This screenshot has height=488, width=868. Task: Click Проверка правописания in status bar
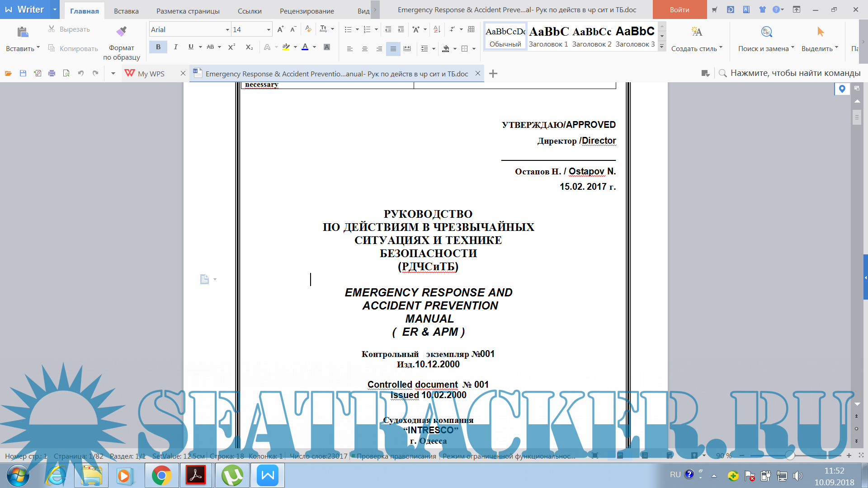396,456
